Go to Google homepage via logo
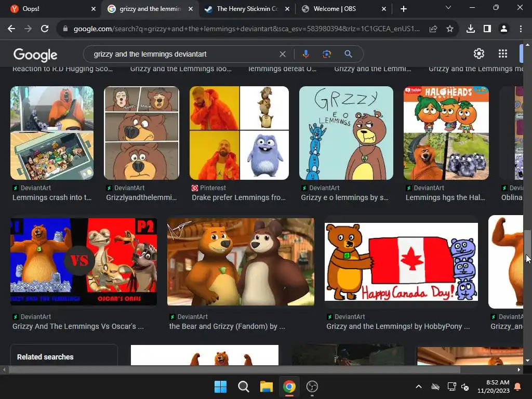This screenshot has width=532, height=399. [35, 55]
